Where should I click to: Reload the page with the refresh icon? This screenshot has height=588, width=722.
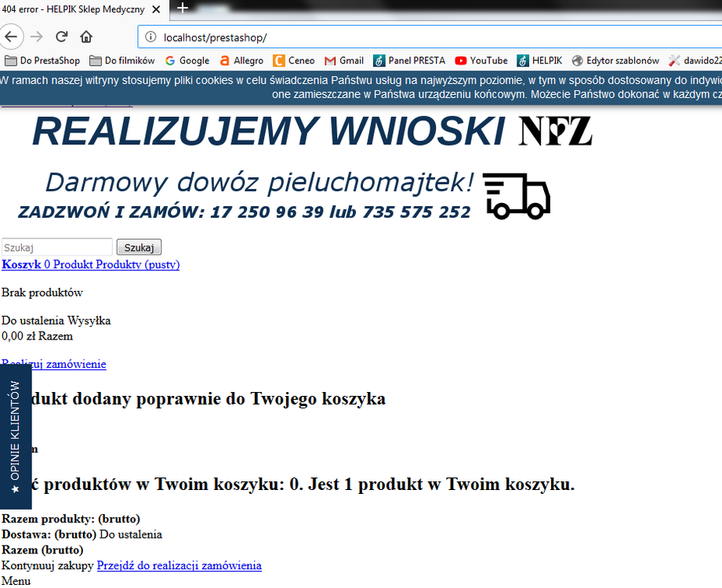point(61,36)
